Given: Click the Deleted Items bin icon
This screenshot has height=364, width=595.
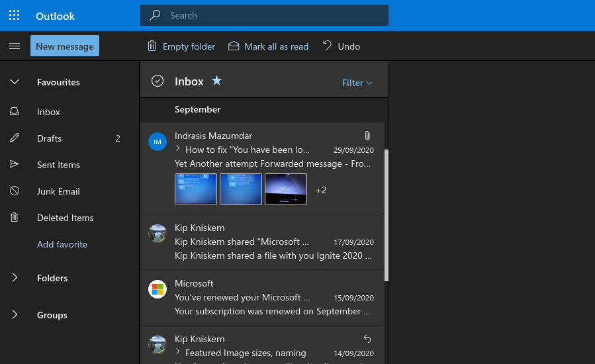Looking at the screenshot, I should [14, 217].
